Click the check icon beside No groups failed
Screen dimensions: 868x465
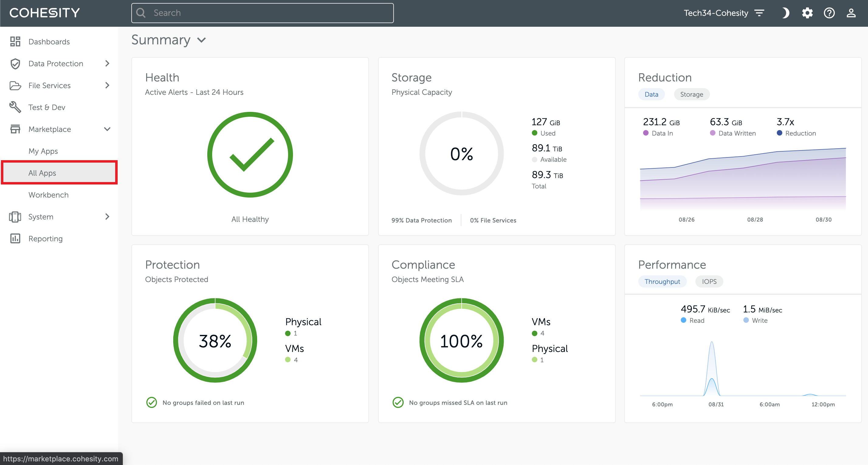click(x=152, y=402)
